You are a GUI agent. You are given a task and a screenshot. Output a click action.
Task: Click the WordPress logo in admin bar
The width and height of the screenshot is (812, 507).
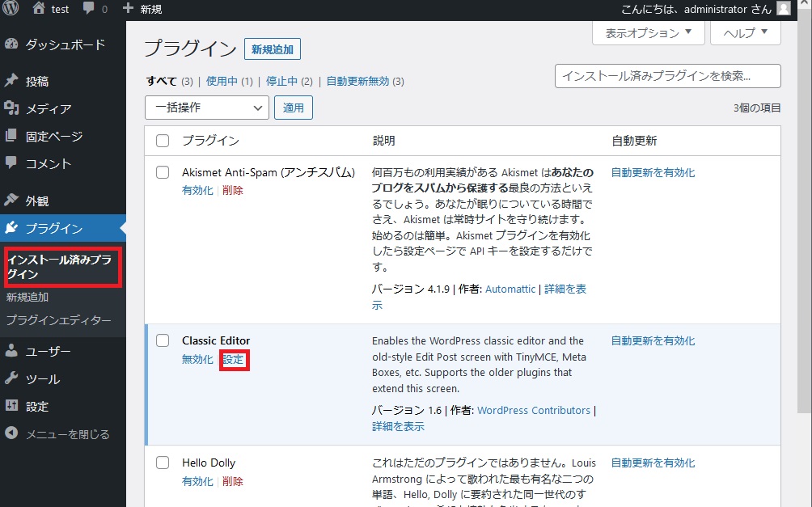point(11,8)
